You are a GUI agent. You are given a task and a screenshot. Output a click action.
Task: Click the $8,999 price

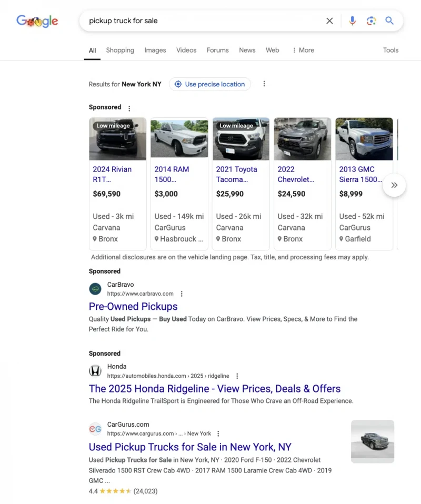pos(350,194)
